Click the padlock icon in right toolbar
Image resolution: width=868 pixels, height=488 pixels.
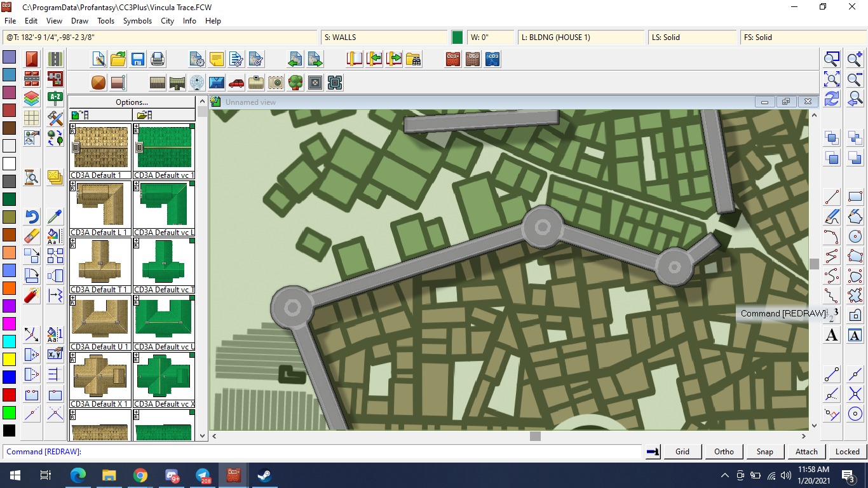coord(855,315)
